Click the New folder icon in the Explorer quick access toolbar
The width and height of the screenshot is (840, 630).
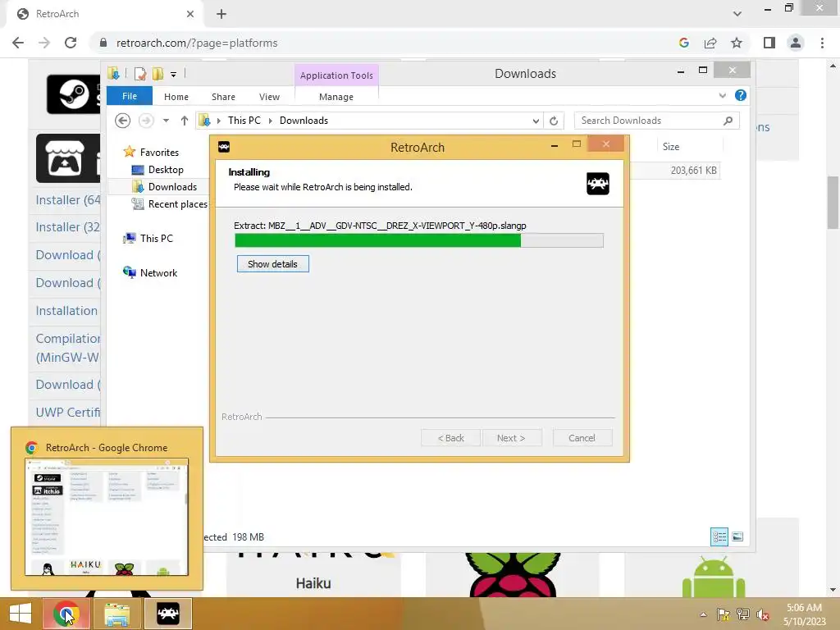157,73
